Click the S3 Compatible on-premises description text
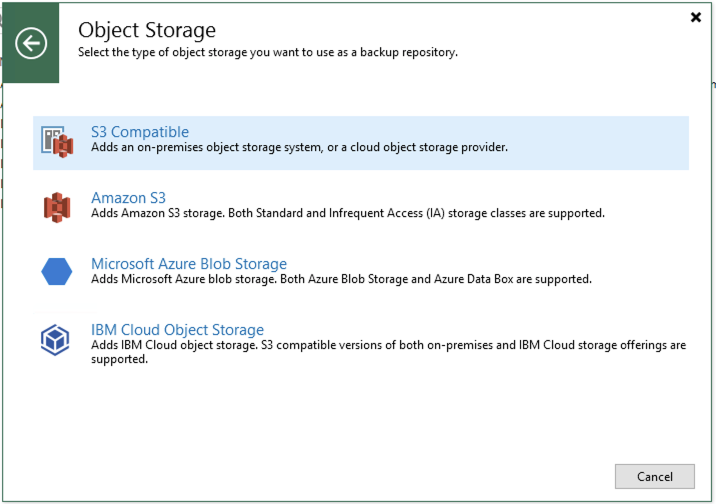Viewport: 716px width, 504px height. point(300,148)
